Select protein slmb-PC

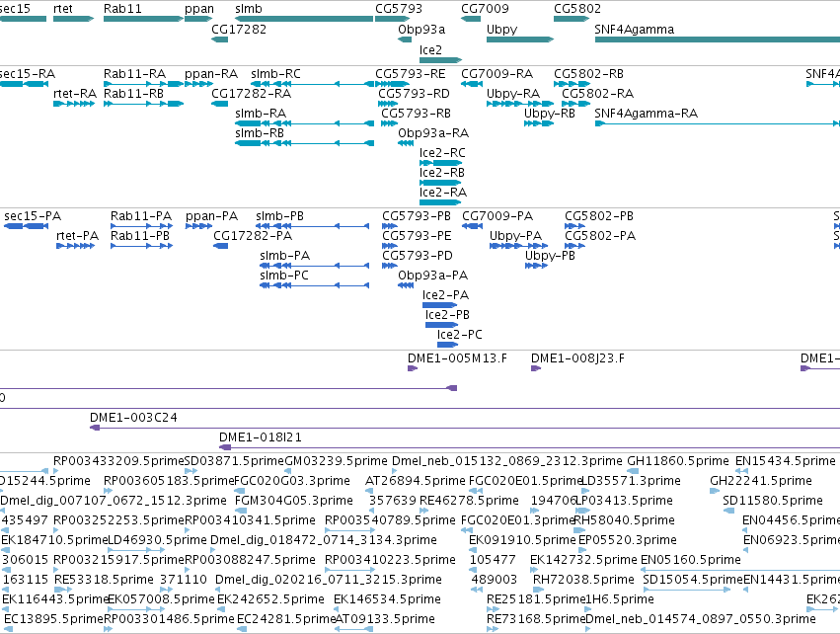pyautogui.click(x=315, y=285)
